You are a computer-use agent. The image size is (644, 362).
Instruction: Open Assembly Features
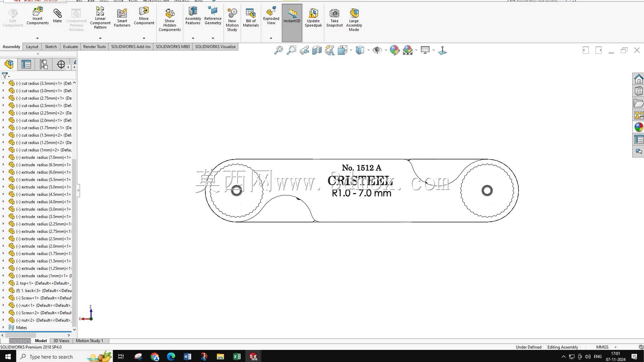tap(193, 16)
